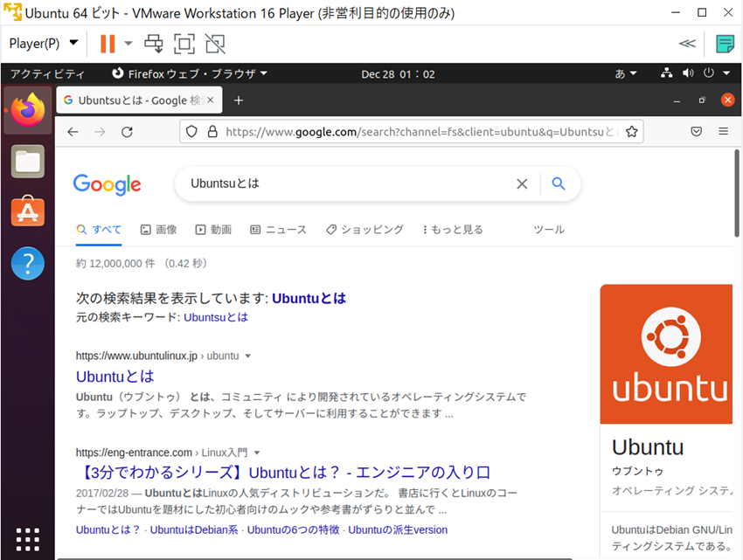Open Firefox ウェブ・ブラウザ application menu
The height and width of the screenshot is (560, 743).
(190, 74)
